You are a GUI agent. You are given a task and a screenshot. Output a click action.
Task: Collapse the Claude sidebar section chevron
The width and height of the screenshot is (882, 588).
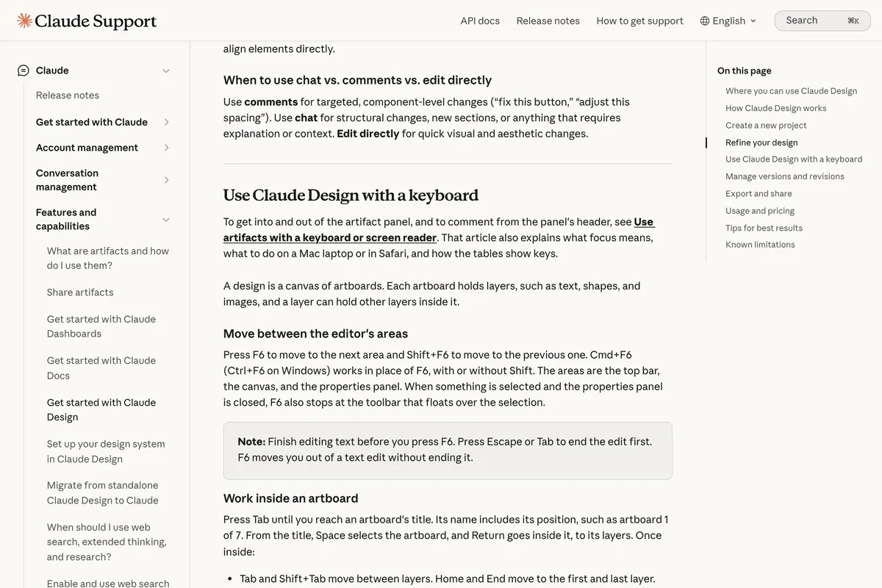(x=166, y=71)
